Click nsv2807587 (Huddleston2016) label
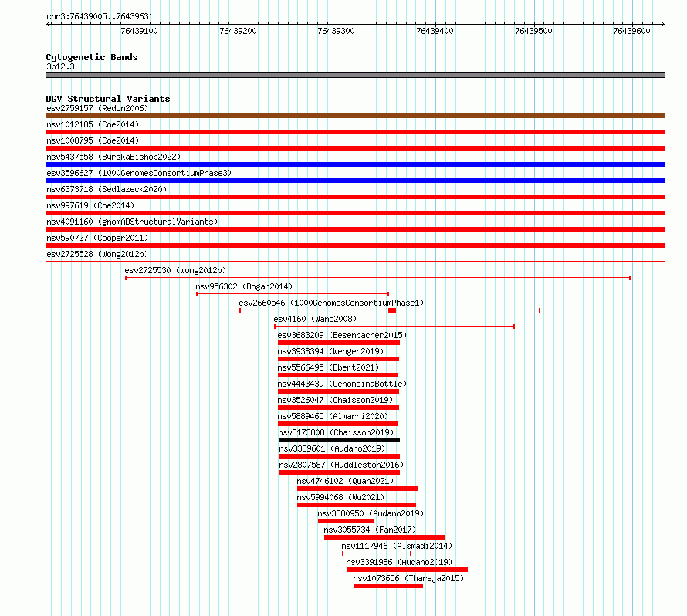The image size is (687, 616). (341, 465)
